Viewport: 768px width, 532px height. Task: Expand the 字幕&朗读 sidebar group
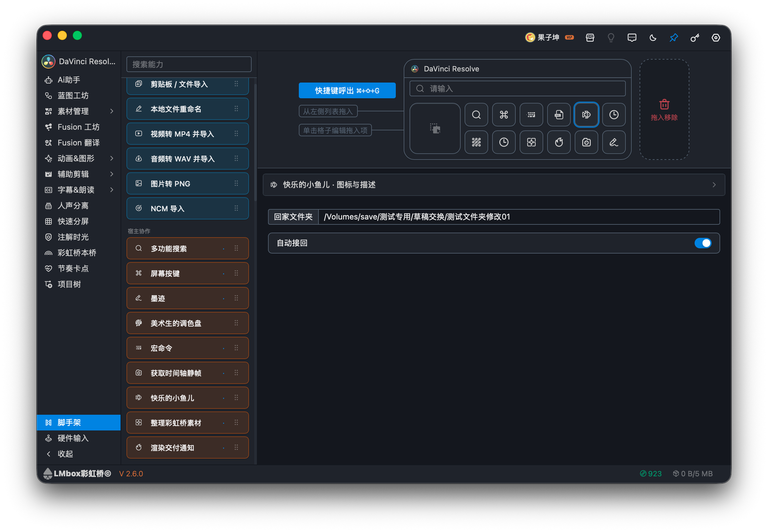(x=111, y=190)
